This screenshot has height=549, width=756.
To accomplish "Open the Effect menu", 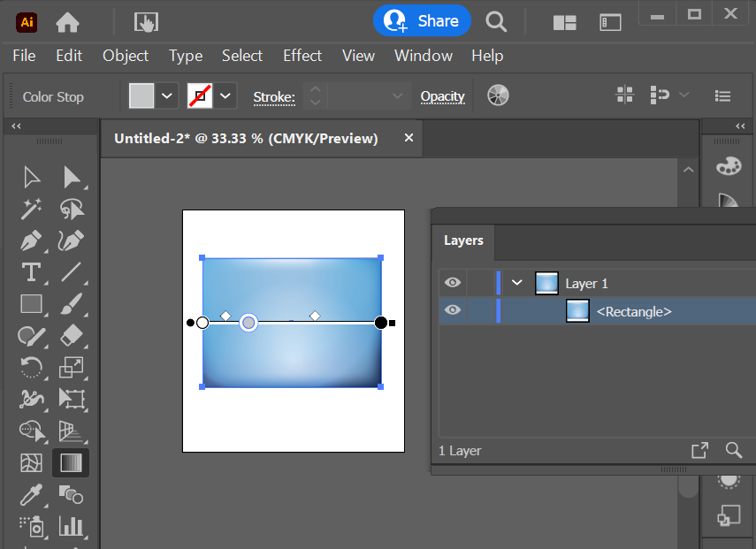I will [302, 56].
